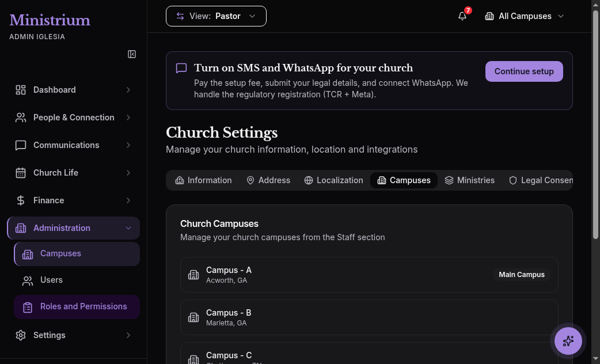Collapse the Administration section chevron

[x=128, y=228]
